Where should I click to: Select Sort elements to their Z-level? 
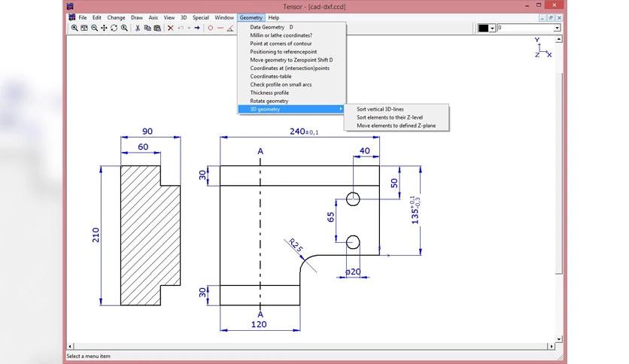pos(397,117)
